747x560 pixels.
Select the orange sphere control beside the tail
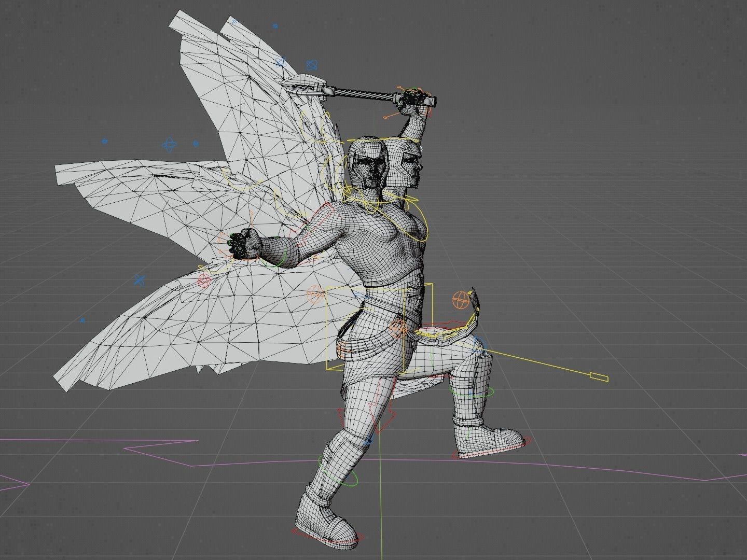point(460,300)
